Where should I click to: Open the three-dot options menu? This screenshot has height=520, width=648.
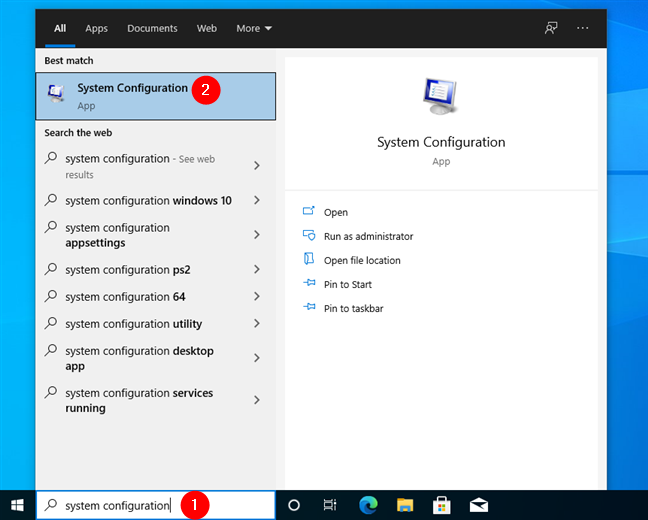click(583, 28)
